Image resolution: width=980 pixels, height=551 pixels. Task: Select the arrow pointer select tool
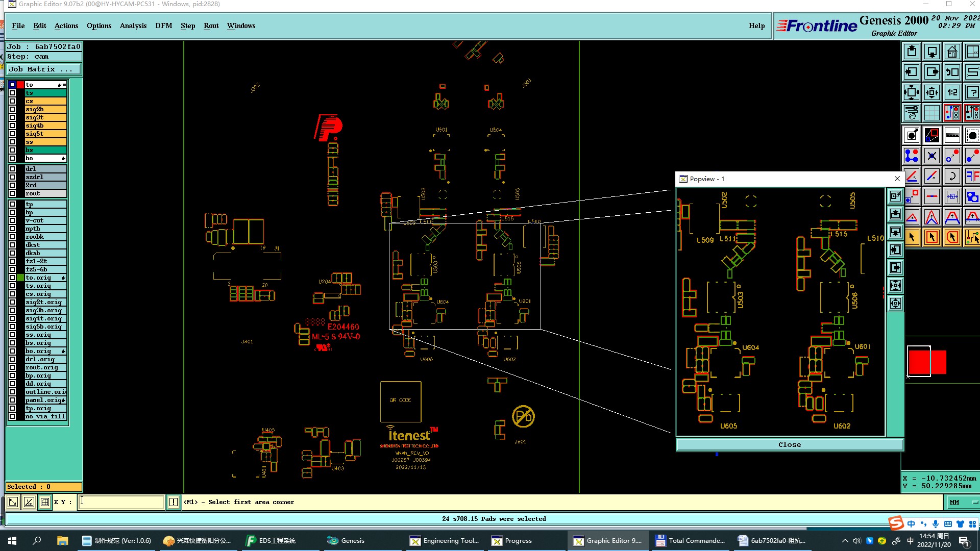(x=912, y=237)
